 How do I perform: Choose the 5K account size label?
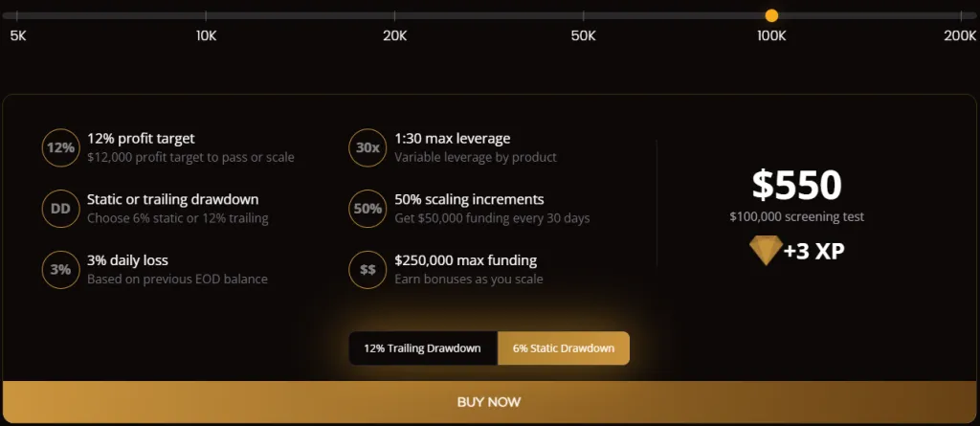(18, 35)
